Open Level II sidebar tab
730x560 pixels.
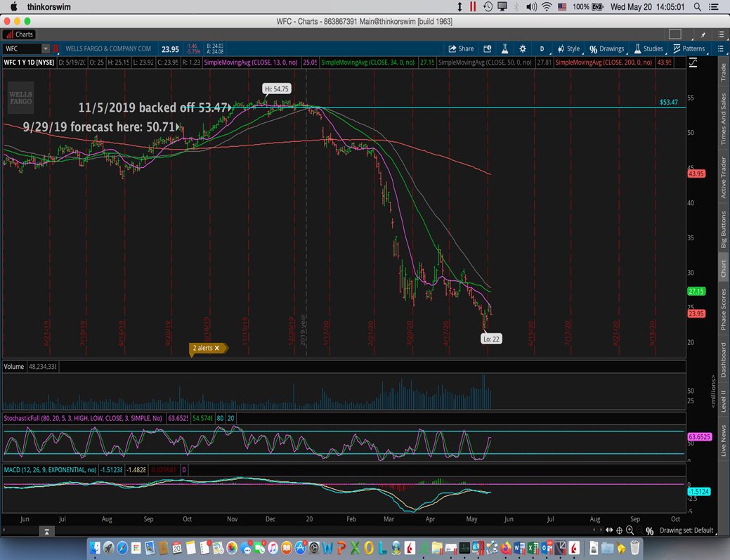pos(724,401)
